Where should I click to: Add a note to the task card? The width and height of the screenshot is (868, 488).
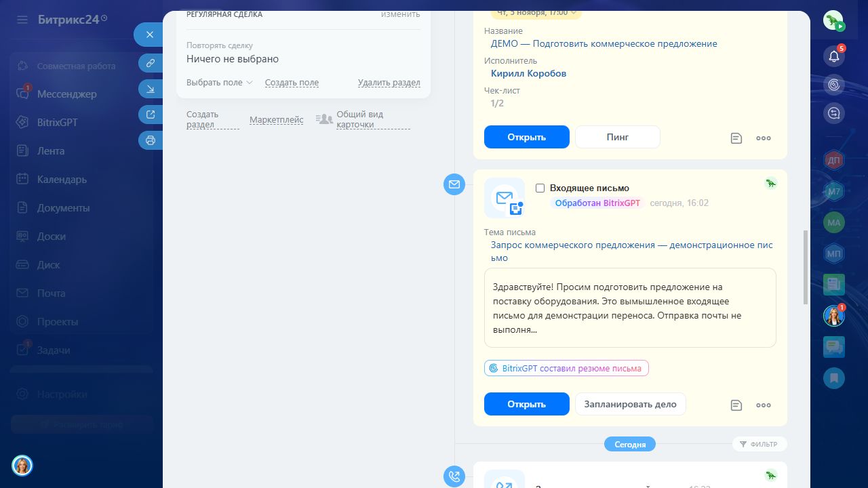pos(736,138)
